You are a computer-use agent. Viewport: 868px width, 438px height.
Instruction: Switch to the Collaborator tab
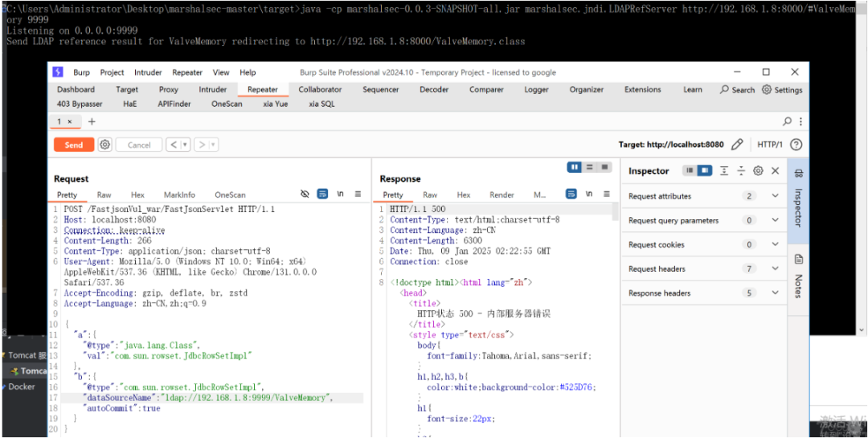pyautogui.click(x=320, y=89)
